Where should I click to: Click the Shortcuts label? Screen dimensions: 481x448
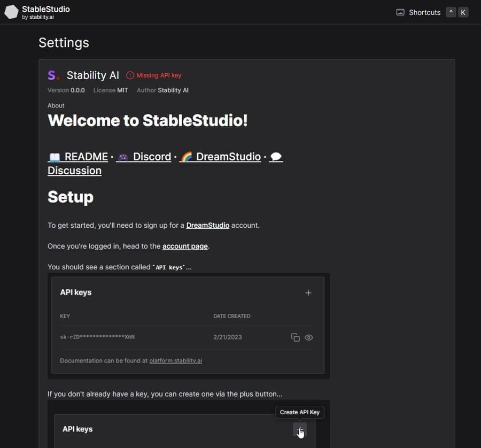tap(424, 12)
